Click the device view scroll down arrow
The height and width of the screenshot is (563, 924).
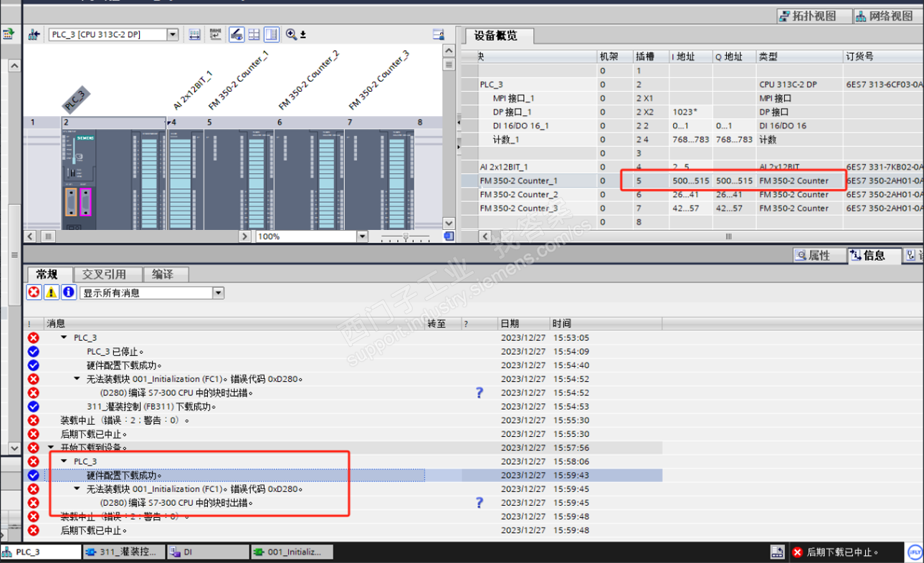(449, 223)
